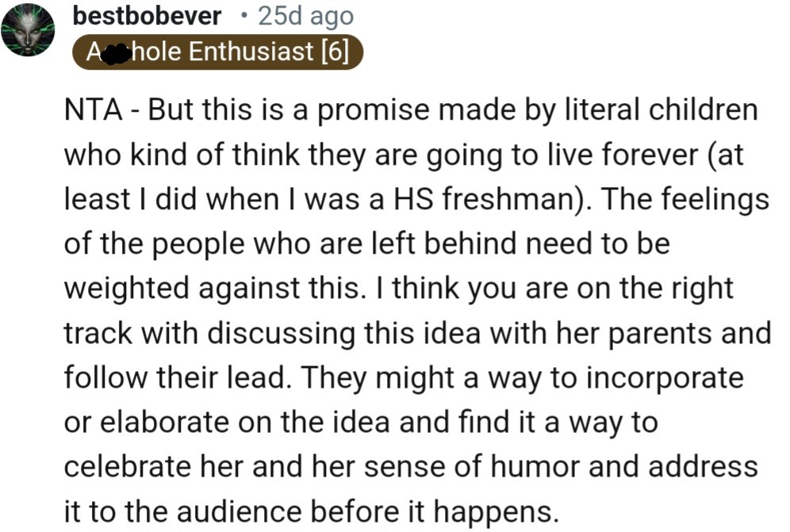The height and width of the screenshot is (532, 790).
Task: Click the word NTA in the comment
Action: (92, 110)
